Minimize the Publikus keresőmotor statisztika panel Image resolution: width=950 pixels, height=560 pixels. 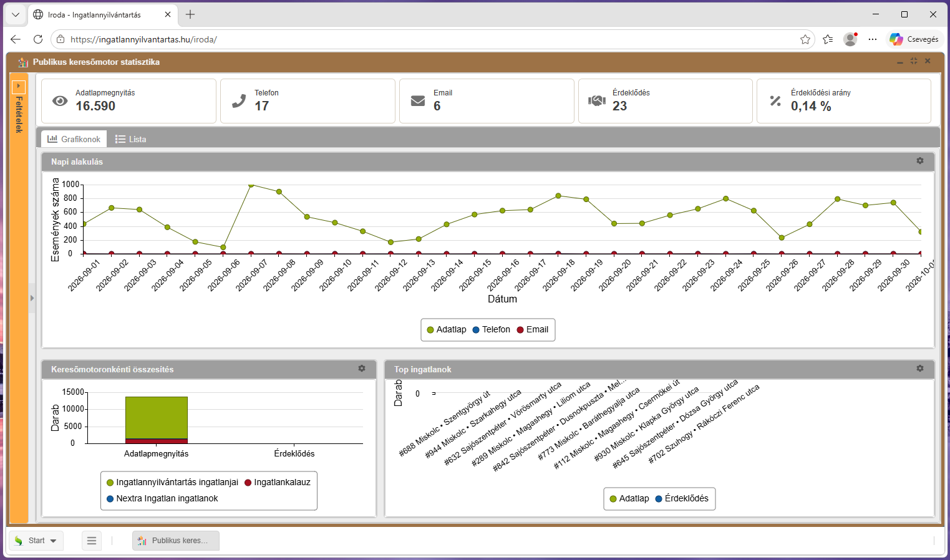[900, 62]
